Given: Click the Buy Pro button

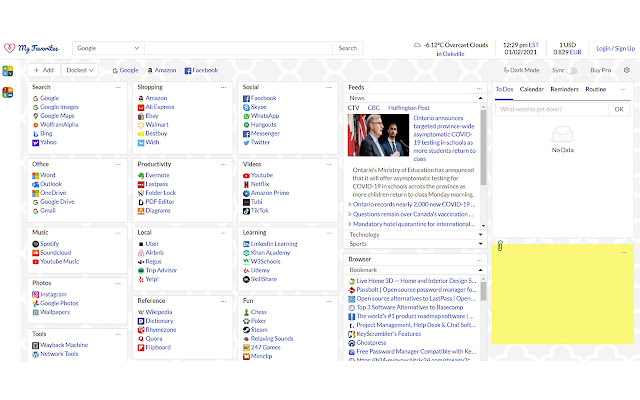Looking at the screenshot, I should click(x=600, y=70).
